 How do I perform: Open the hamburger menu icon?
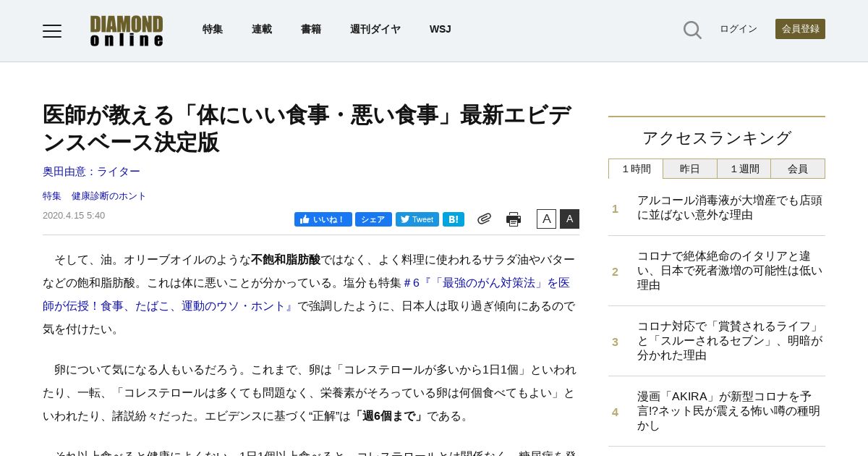point(52,30)
